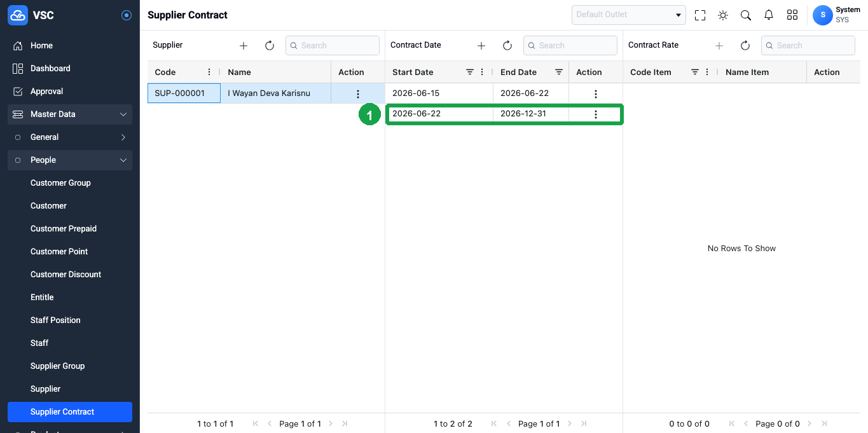Refresh the Supplier list
This screenshot has height=433, width=868.
270,46
